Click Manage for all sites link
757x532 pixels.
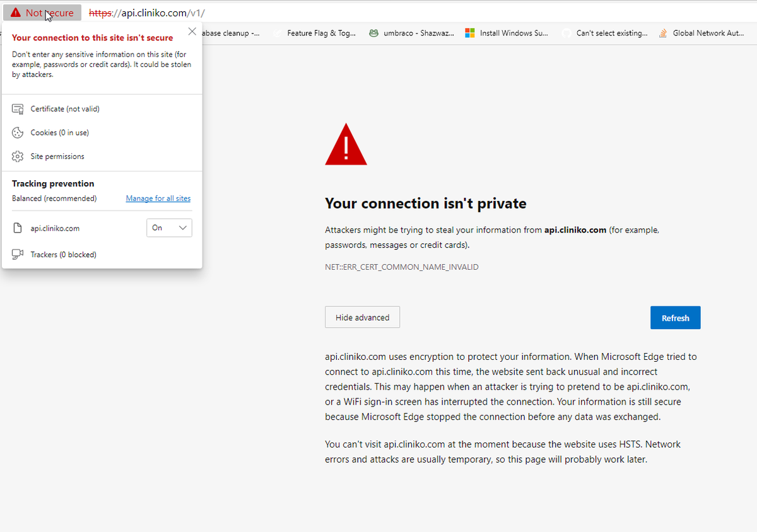pyautogui.click(x=158, y=199)
